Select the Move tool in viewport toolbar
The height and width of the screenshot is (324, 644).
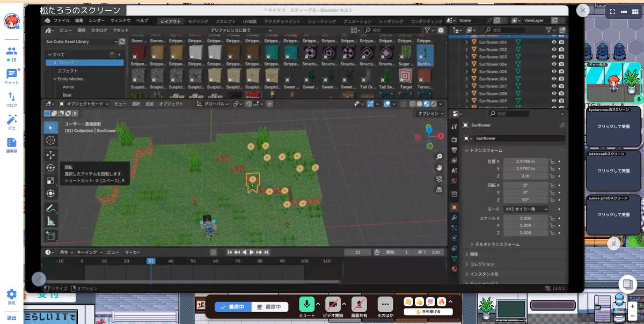tap(51, 155)
